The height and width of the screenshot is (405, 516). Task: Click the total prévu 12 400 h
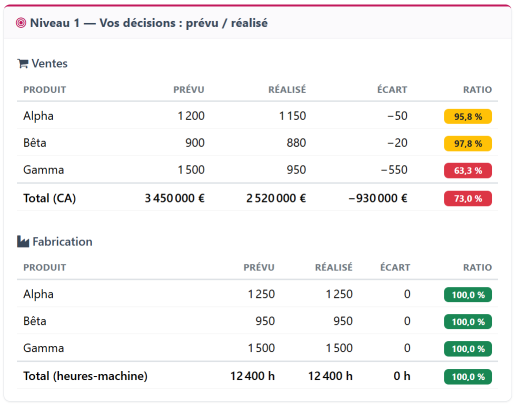(x=252, y=376)
